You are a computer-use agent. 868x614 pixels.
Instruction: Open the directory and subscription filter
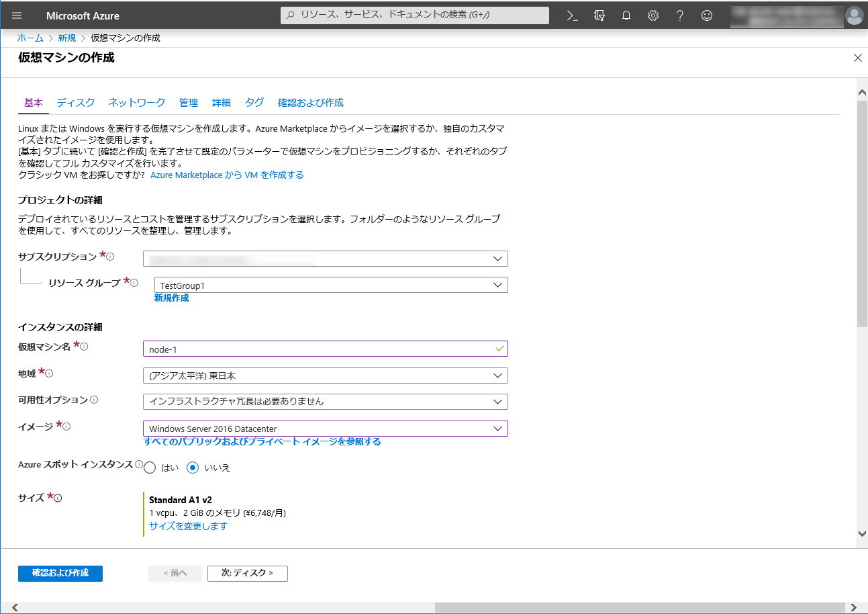tap(599, 15)
